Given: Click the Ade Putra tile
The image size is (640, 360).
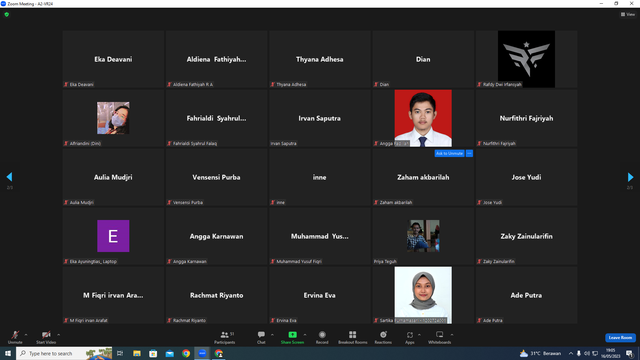Looking at the screenshot, I should pyautogui.click(x=526, y=295).
